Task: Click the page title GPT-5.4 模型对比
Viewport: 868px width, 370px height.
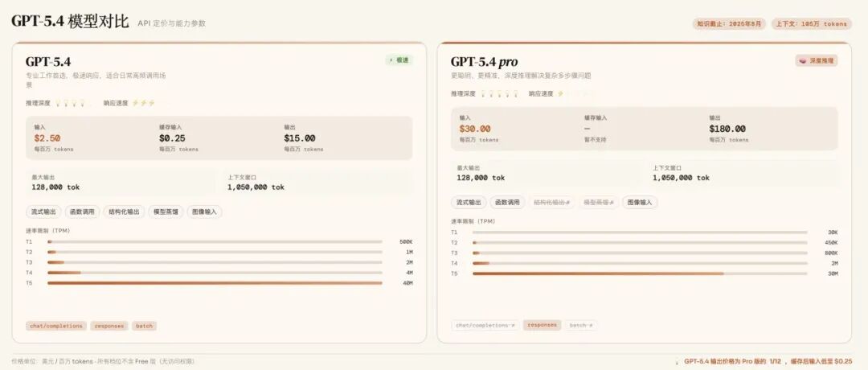Action: (x=70, y=22)
